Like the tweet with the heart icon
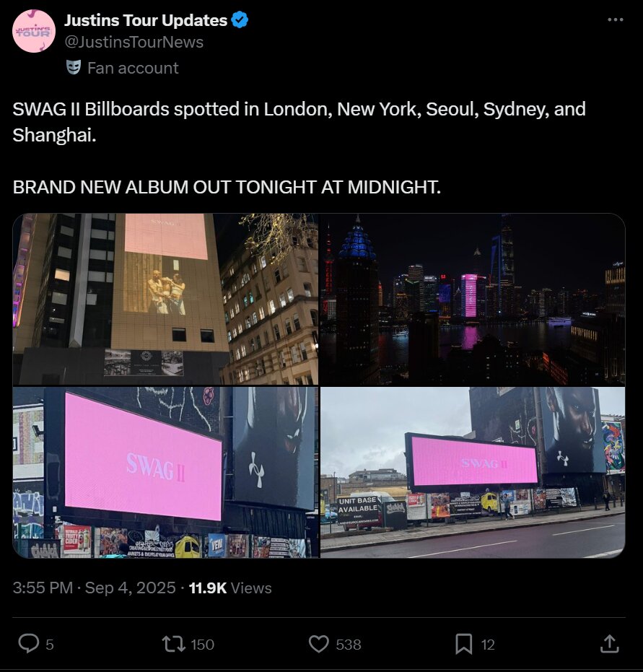Screen dimensions: 643x672 319,644
